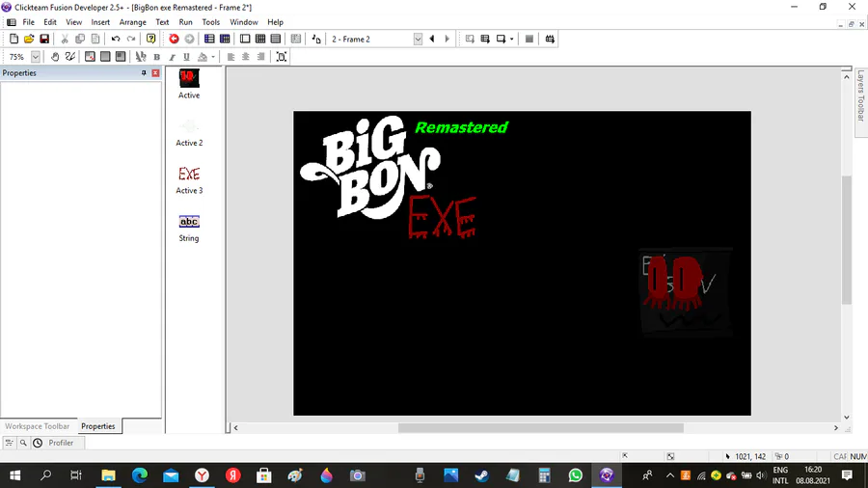Switch to the Workspace Toolbar tab
This screenshot has width=868, height=488.
37,426
